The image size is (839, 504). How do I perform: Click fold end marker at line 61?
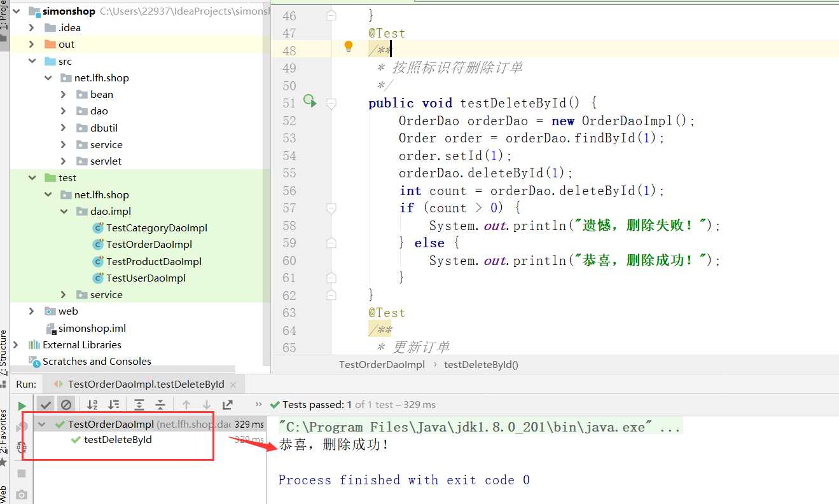pyautogui.click(x=331, y=277)
